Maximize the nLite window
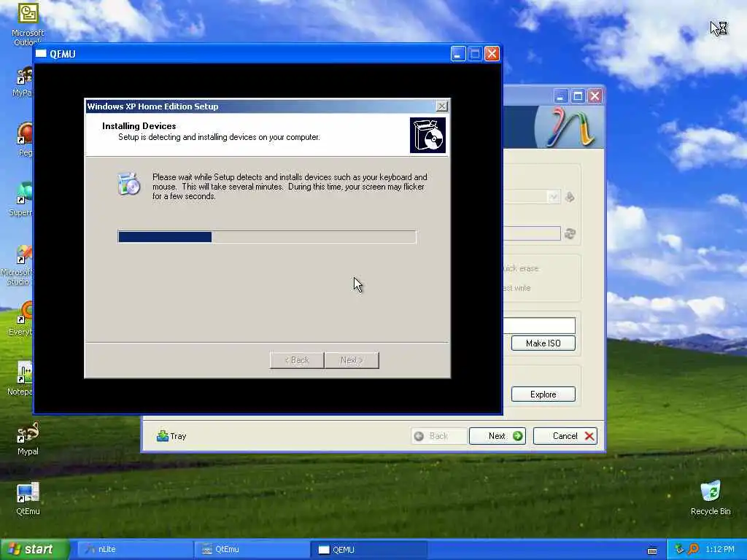Screen dimensions: 747x560 pyautogui.click(x=578, y=96)
